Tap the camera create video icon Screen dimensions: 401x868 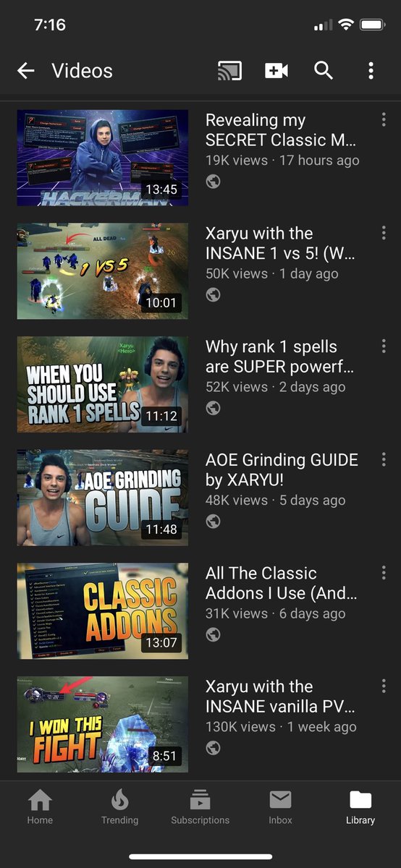click(x=277, y=70)
